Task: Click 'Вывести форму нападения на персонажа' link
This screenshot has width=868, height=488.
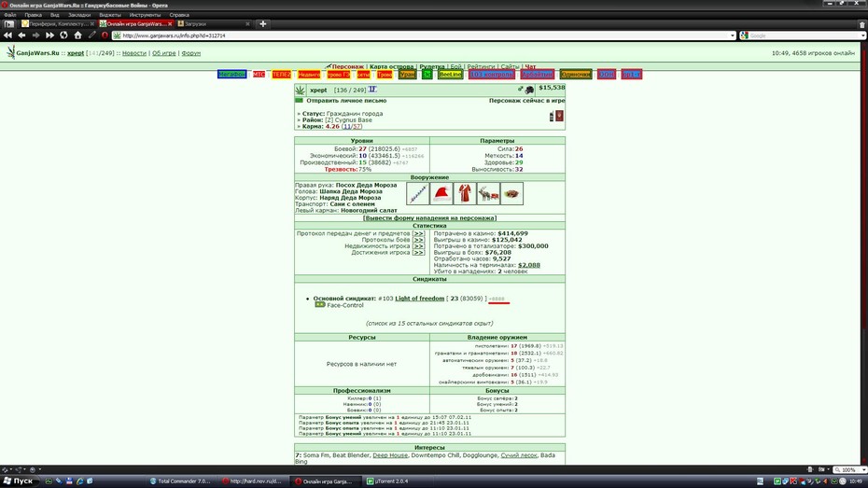Action: (x=429, y=218)
